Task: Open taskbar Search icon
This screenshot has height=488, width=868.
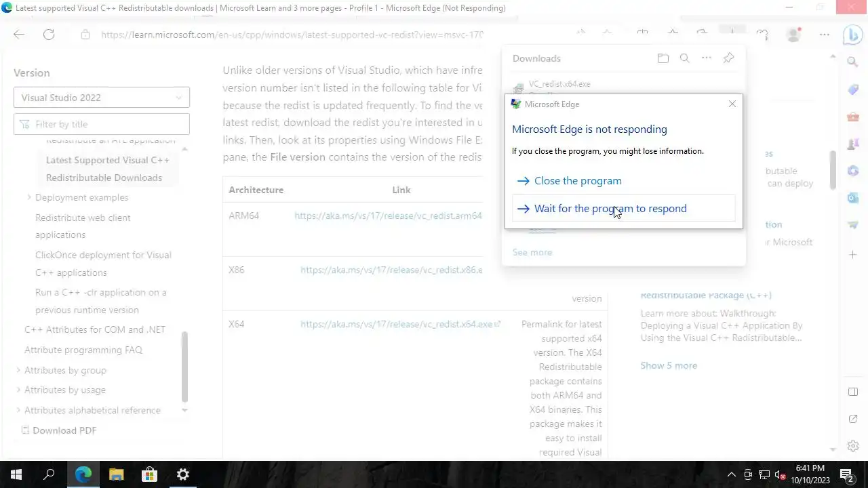Action: click(x=49, y=474)
